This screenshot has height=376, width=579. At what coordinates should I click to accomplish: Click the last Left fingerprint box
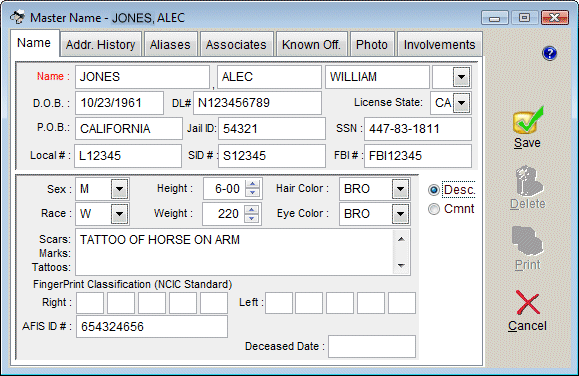click(x=402, y=303)
